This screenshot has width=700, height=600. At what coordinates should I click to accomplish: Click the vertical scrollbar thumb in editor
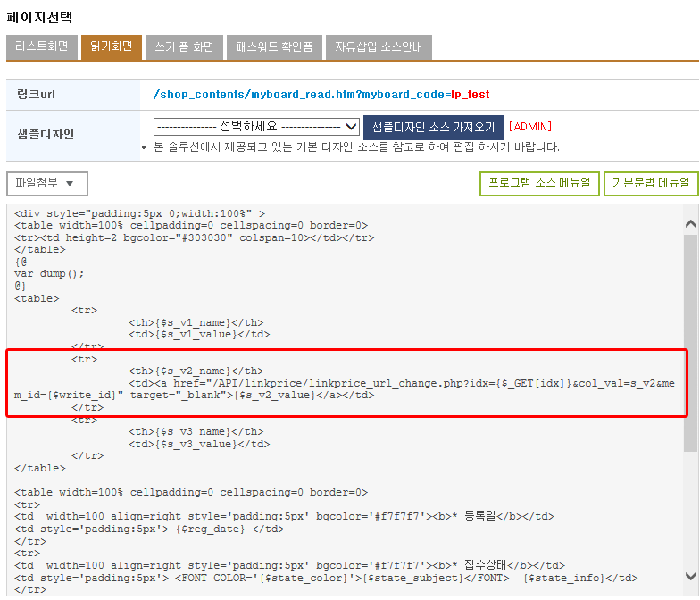(690, 343)
